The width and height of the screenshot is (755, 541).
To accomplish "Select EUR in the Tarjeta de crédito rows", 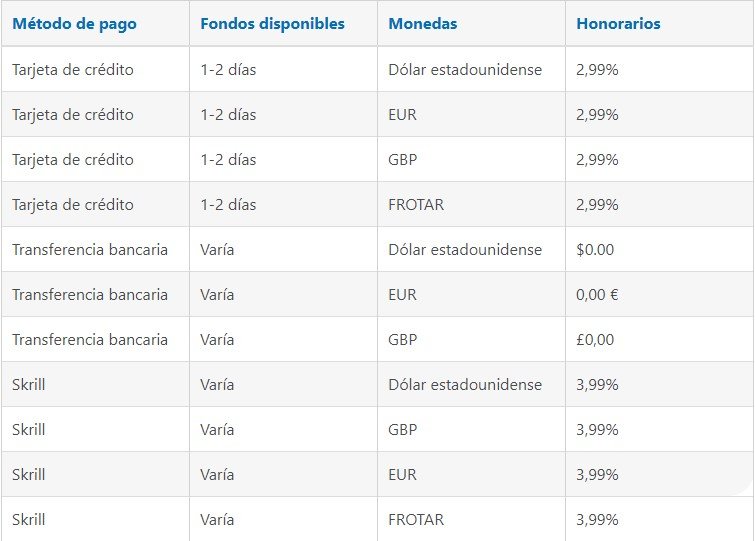I will (x=403, y=115).
